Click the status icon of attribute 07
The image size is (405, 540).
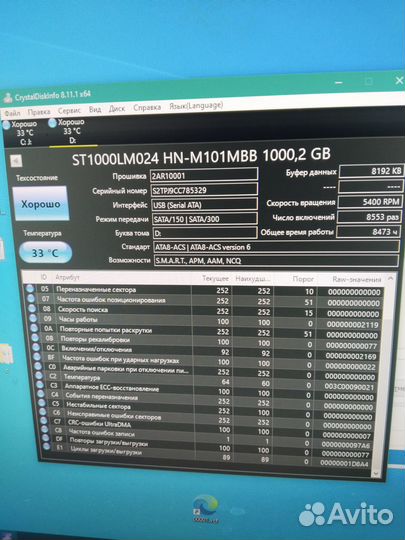31,298
